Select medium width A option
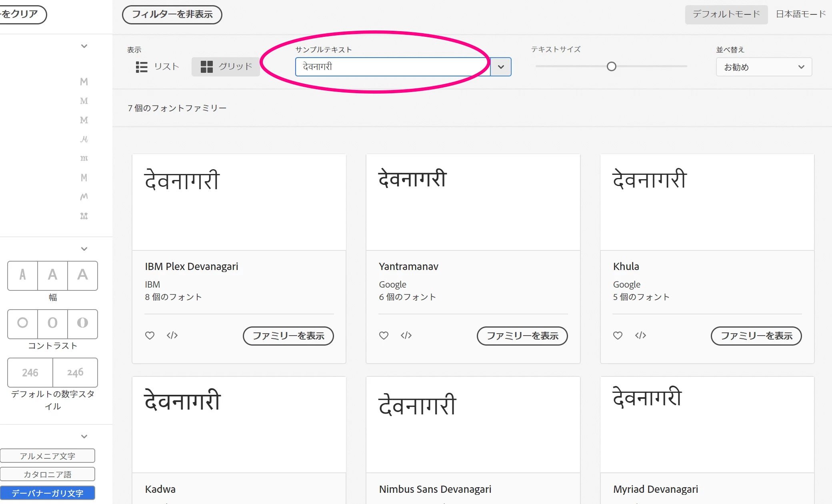The width and height of the screenshot is (832, 504). 52,276
